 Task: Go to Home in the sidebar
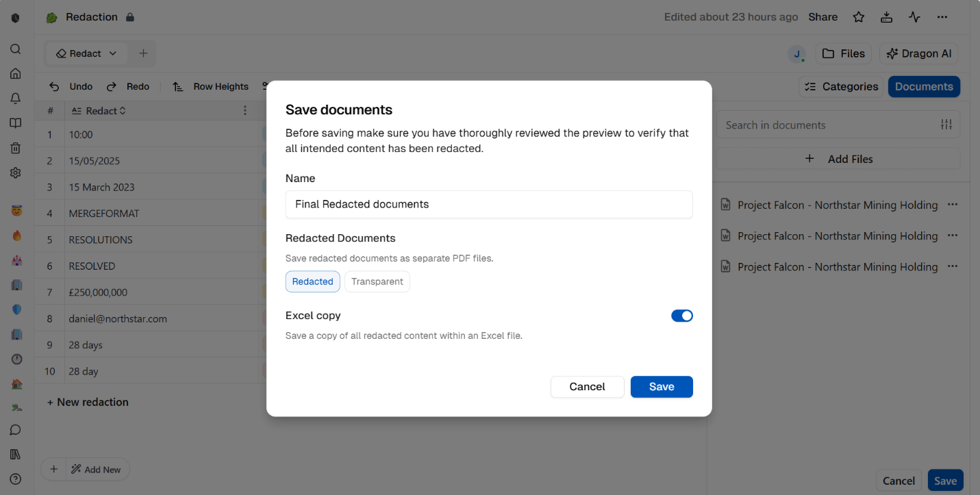tap(16, 74)
